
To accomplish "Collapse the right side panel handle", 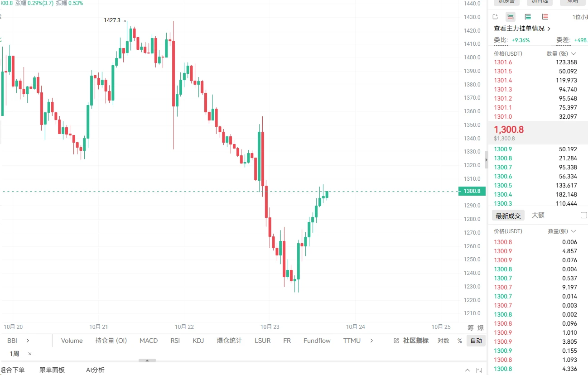I will pos(487,160).
